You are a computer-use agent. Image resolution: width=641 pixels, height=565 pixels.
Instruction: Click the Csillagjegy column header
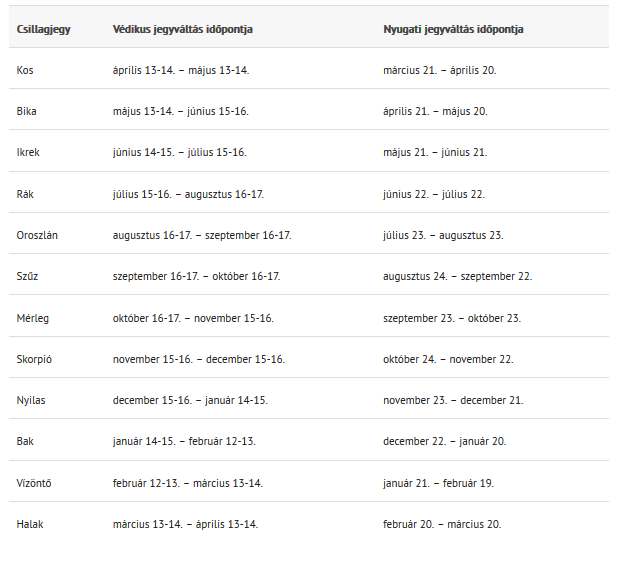(43, 29)
